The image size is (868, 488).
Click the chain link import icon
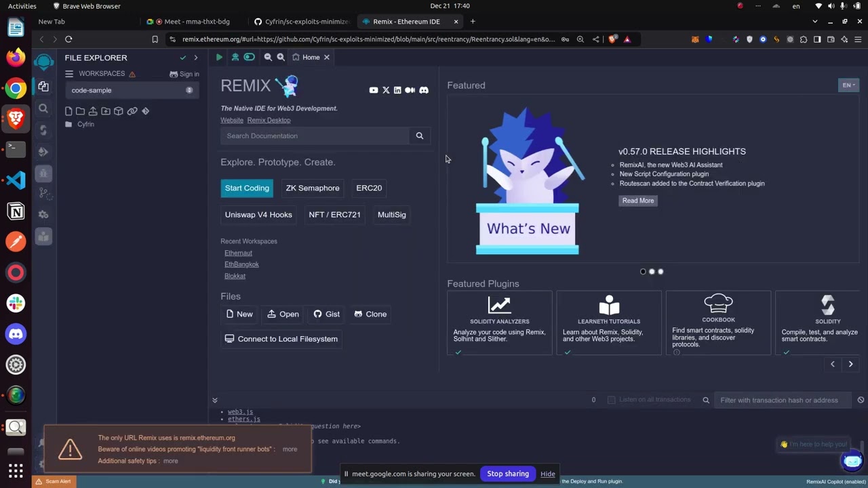[x=132, y=111]
